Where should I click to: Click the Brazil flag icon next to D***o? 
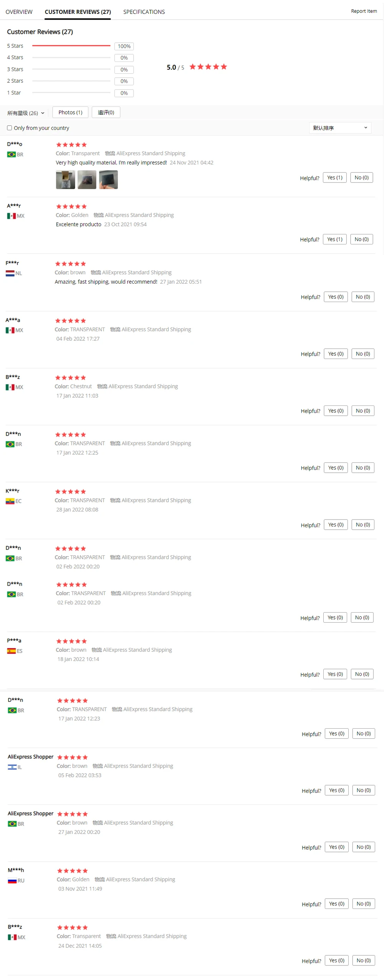(11, 154)
